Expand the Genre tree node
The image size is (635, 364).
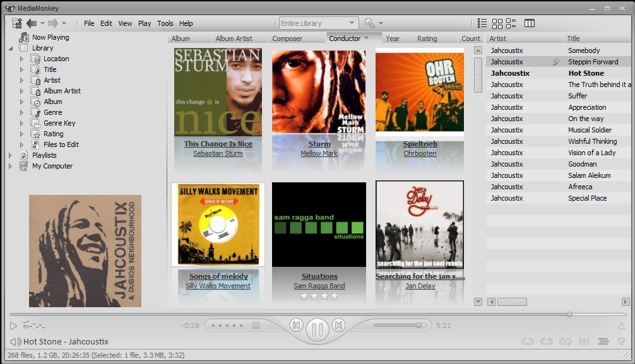tap(21, 112)
